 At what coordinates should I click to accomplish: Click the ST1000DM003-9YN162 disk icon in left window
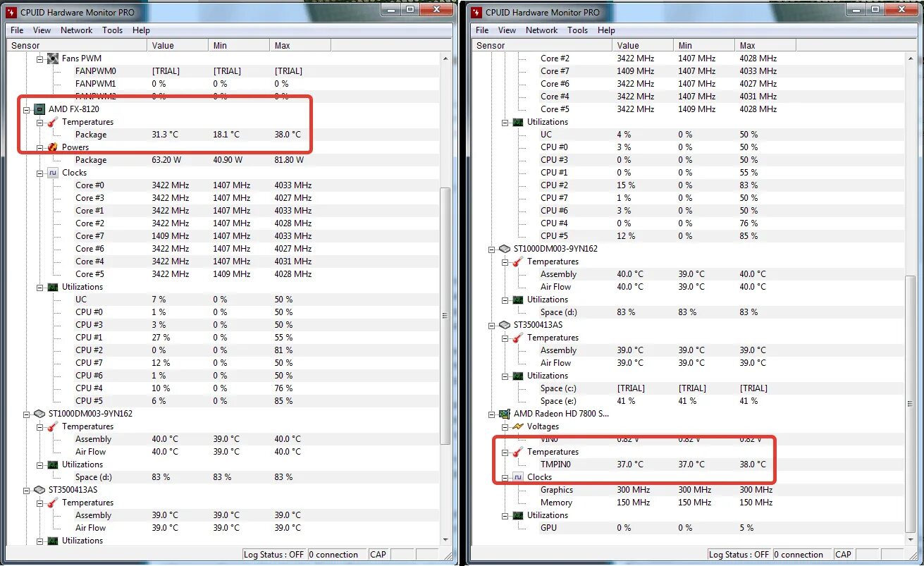[x=39, y=414]
